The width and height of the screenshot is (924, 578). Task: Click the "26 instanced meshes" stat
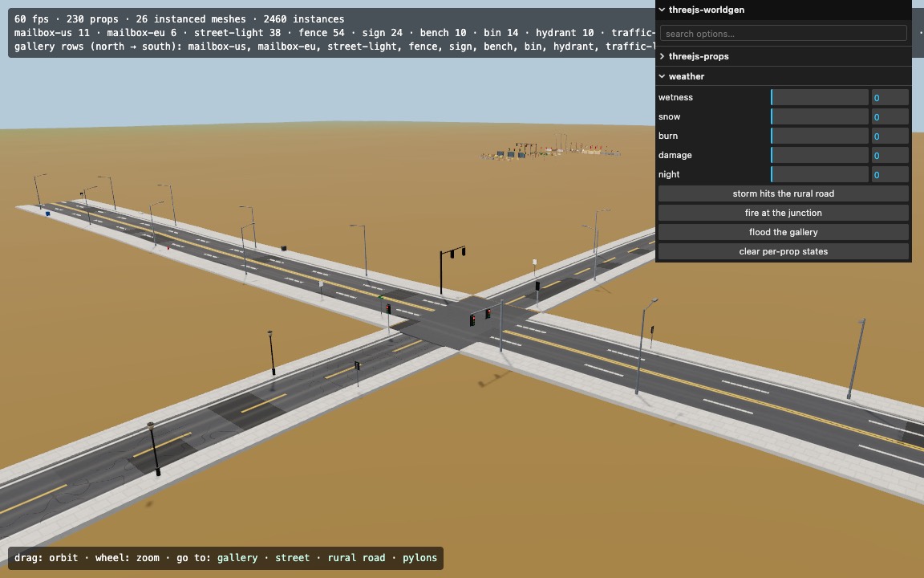click(x=191, y=19)
